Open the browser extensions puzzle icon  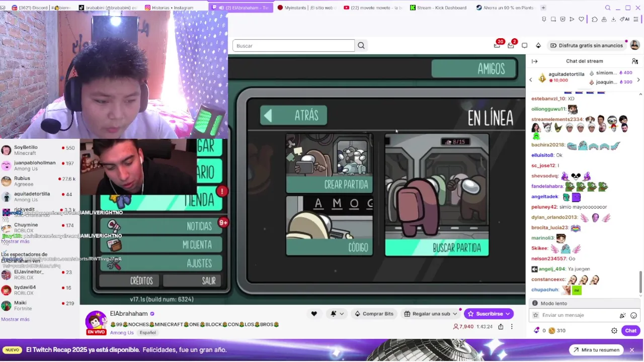click(x=595, y=19)
